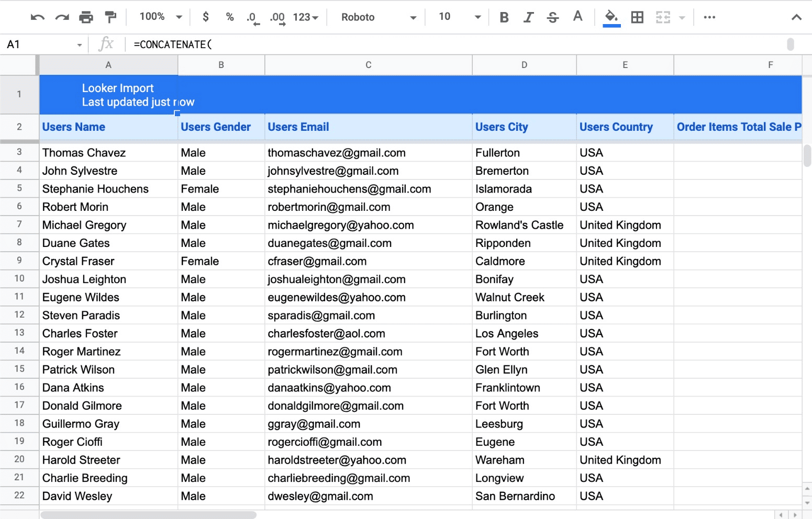Click the scroll up arrow
Viewport: 812px width, 519px height.
pos(807,489)
